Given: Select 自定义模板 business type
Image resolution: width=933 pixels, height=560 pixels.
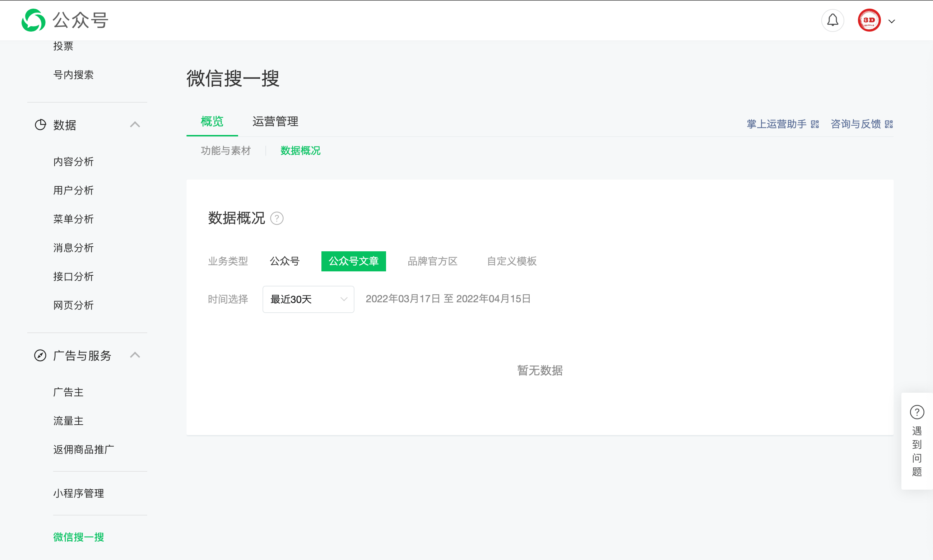Looking at the screenshot, I should (x=512, y=261).
